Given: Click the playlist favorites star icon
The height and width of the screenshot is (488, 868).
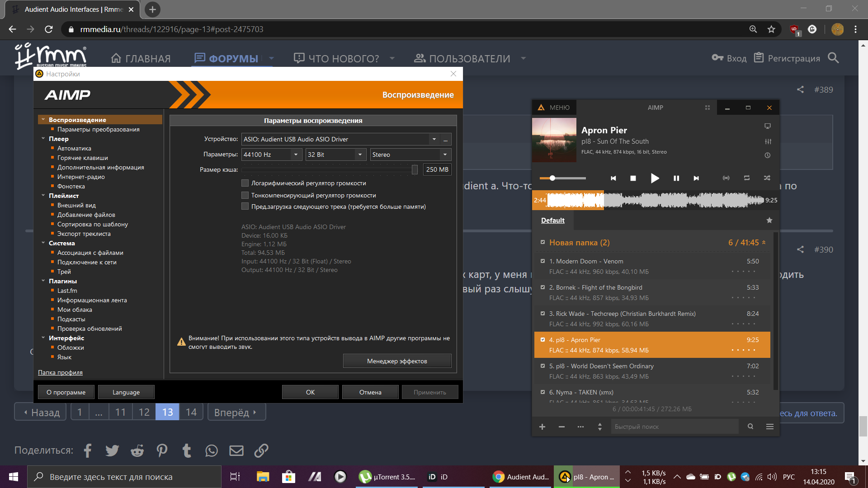Looking at the screenshot, I should tap(769, 221).
